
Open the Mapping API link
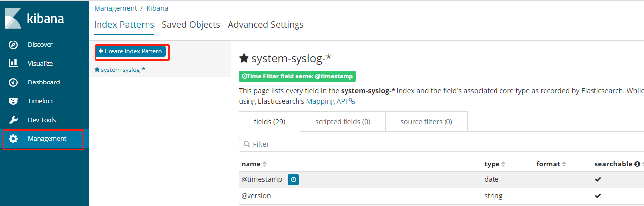[x=327, y=101]
